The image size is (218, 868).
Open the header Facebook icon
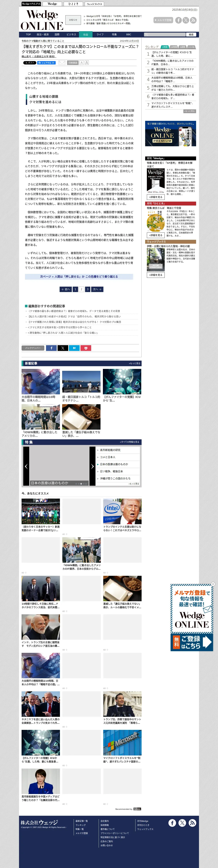coord(178,20)
